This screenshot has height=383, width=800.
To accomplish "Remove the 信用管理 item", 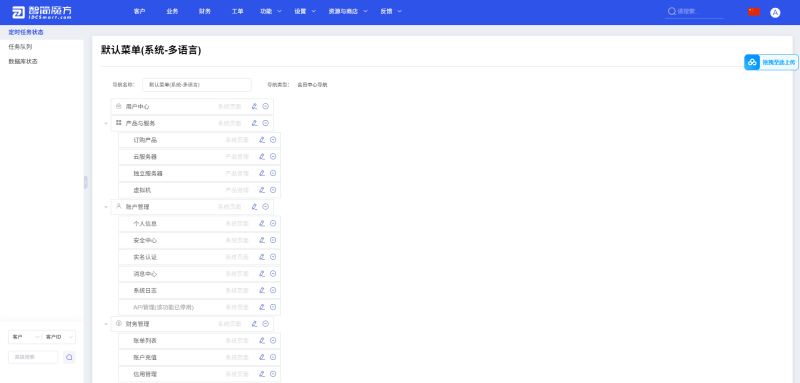I will click(273, 374).
